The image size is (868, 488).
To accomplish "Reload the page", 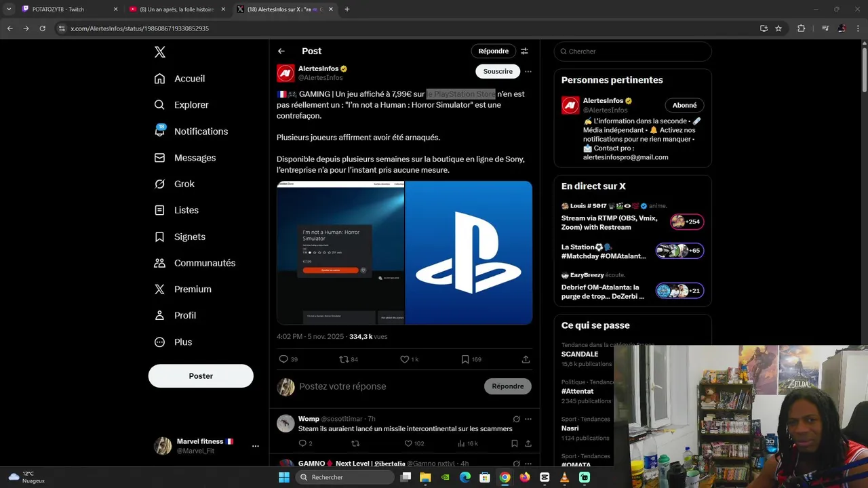I will pos(43,28).
